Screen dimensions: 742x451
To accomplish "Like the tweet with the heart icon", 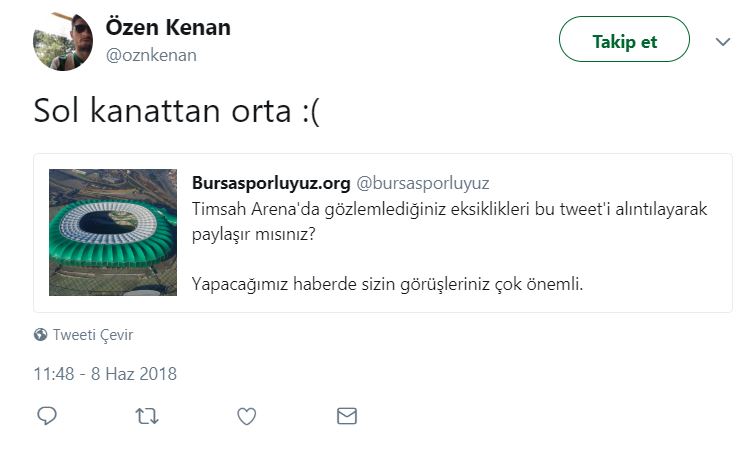I will click(x=246, y=416).
